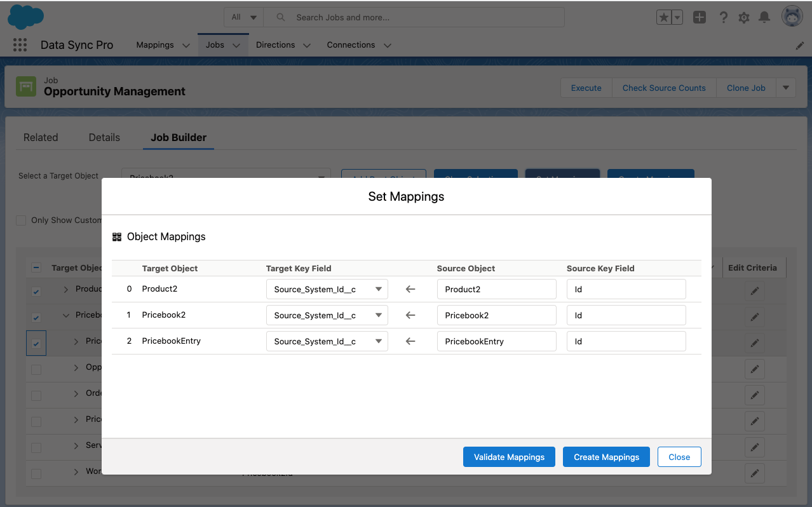Click the Validate Mappings button

click(509, 457)
